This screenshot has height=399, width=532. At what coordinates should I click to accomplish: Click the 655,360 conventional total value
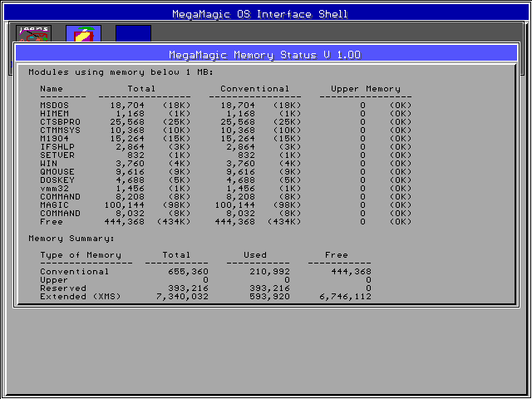point(188,272)
